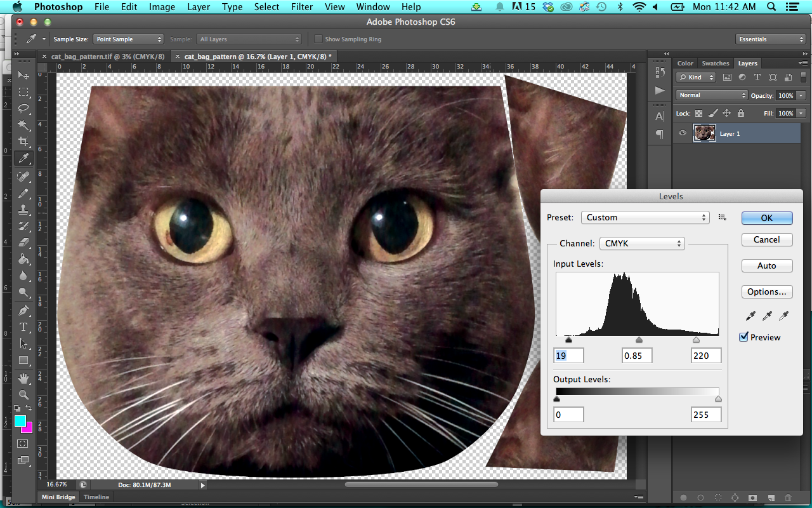
Task: Select the Clone Stamp tool
Action: (23, 208)
